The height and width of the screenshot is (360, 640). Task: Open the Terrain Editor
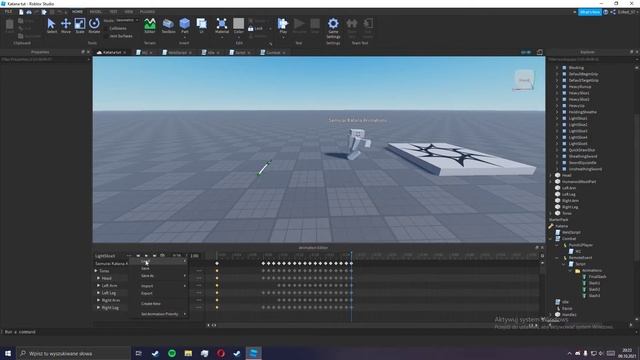click(x=150, y=25)
